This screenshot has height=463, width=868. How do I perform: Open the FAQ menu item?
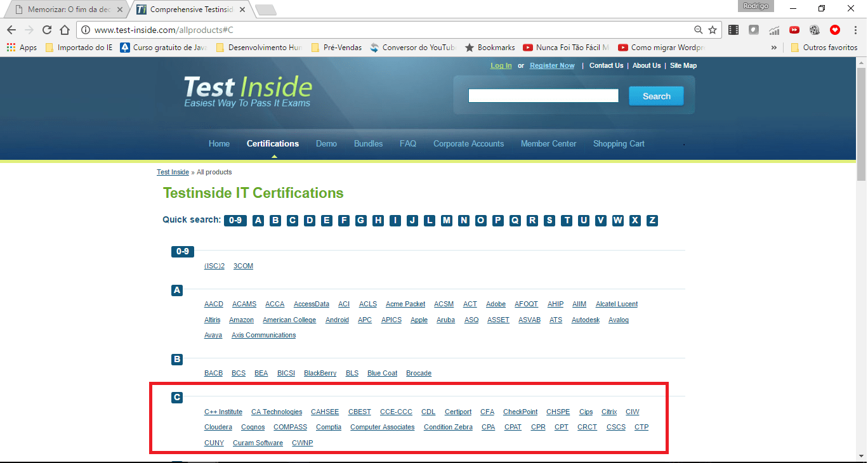[x=408, y=143]
